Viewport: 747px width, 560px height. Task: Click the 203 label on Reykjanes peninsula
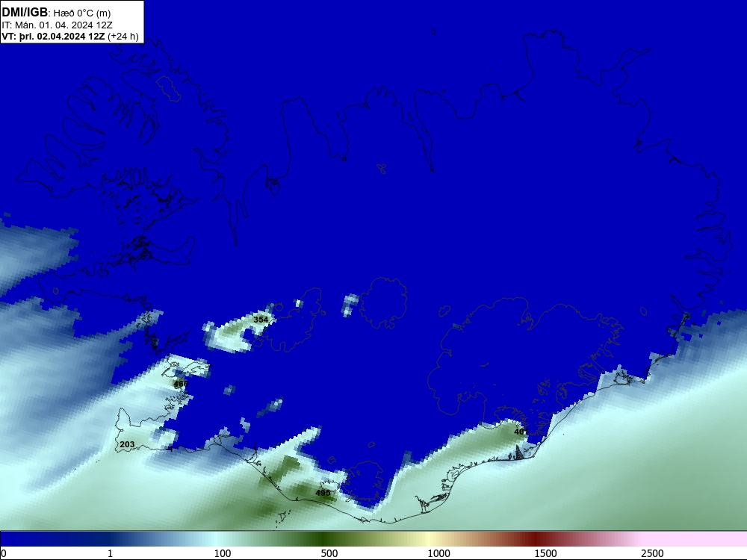pos(127,444)
